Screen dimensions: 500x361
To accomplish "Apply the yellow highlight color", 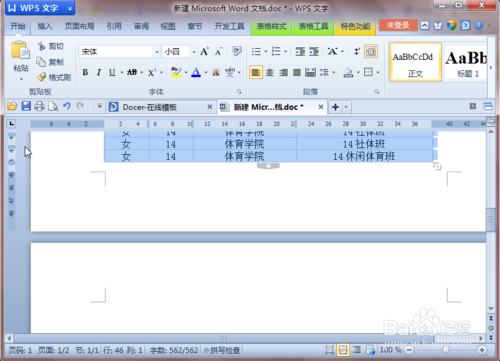I will click(x=176, y=72).
